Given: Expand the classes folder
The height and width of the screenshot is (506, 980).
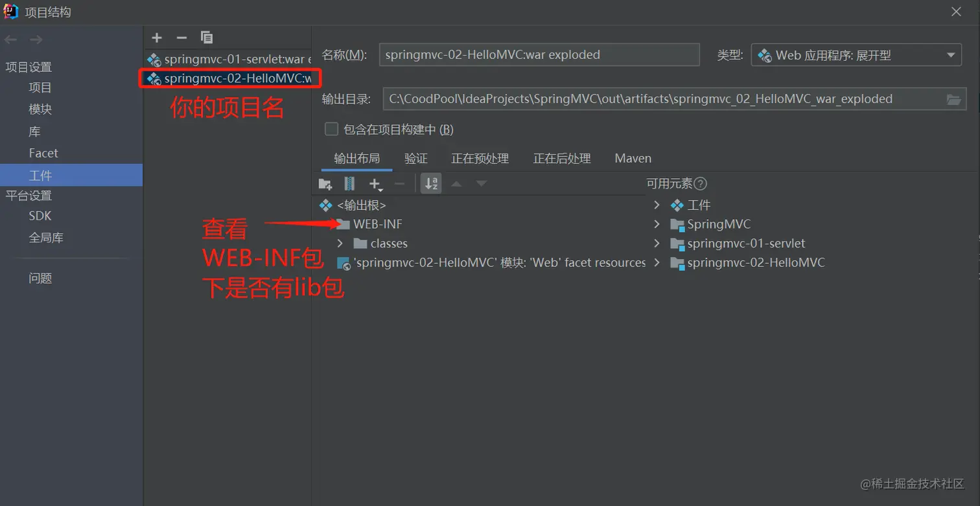Looking at the screenshot, I should 340,244.
